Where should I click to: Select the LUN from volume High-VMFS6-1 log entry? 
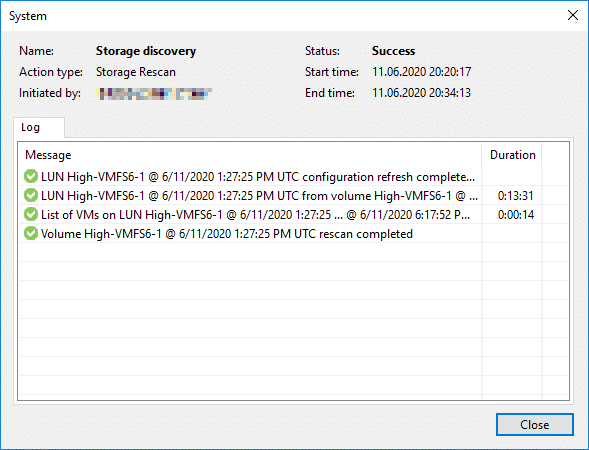pyautogui.click(x=259, y=196)
